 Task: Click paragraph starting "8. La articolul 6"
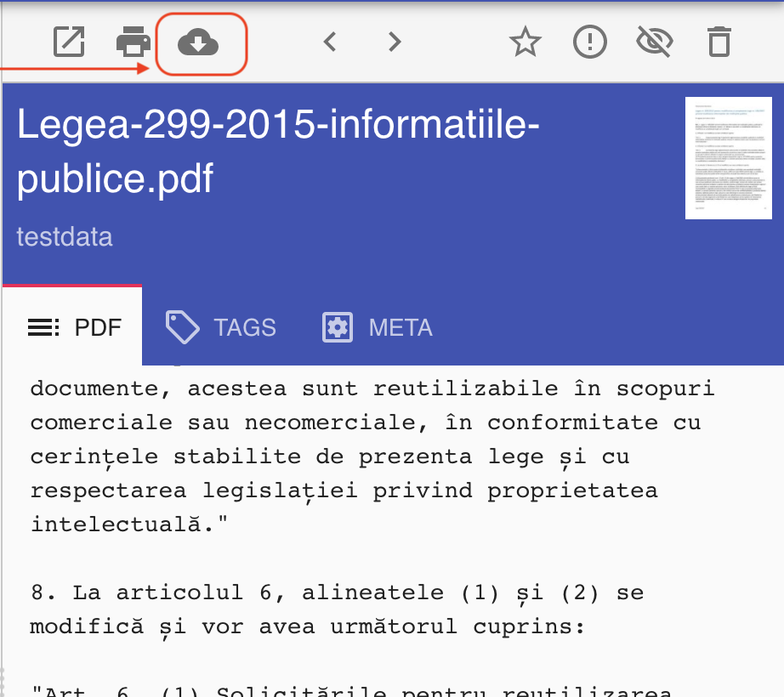pos(337,609)
